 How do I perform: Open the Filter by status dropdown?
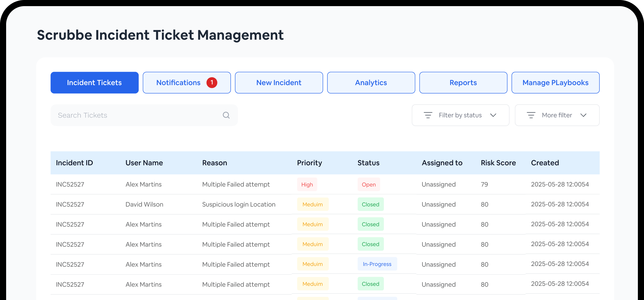tap(460, 115)
